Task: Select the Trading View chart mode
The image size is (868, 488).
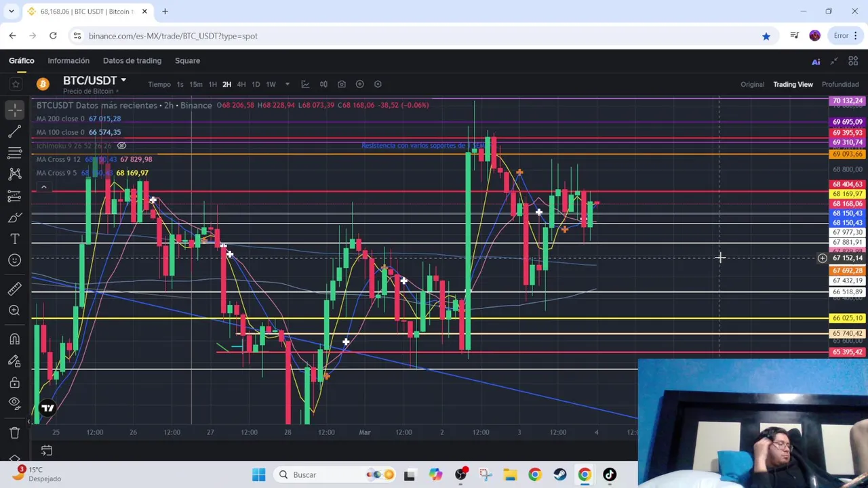Action: pyautogui.click(x=793, y=84)
